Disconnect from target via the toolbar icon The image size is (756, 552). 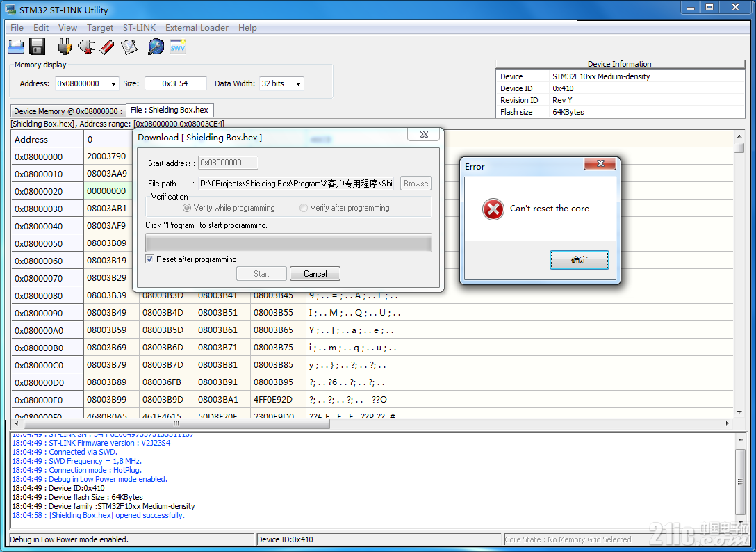coord(86,47)
